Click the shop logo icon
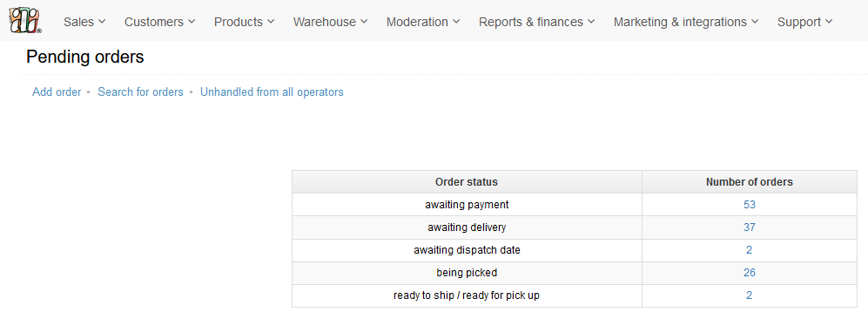Viewport: 868px width, 319px height. [24, 21]
